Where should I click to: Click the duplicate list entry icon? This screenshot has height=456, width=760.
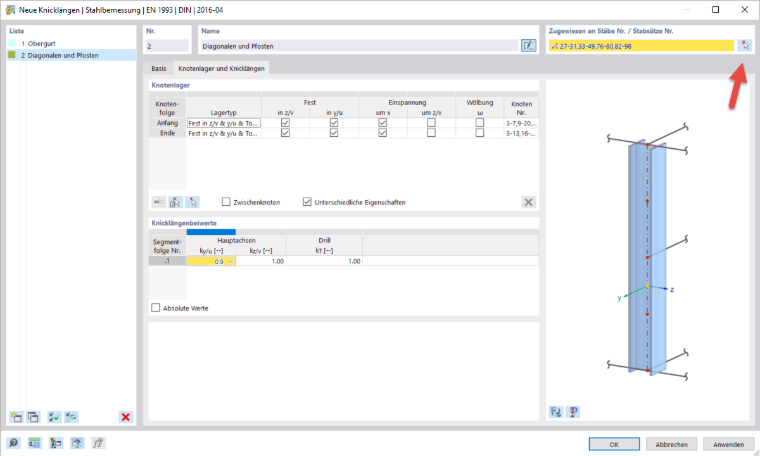point(33,417)
